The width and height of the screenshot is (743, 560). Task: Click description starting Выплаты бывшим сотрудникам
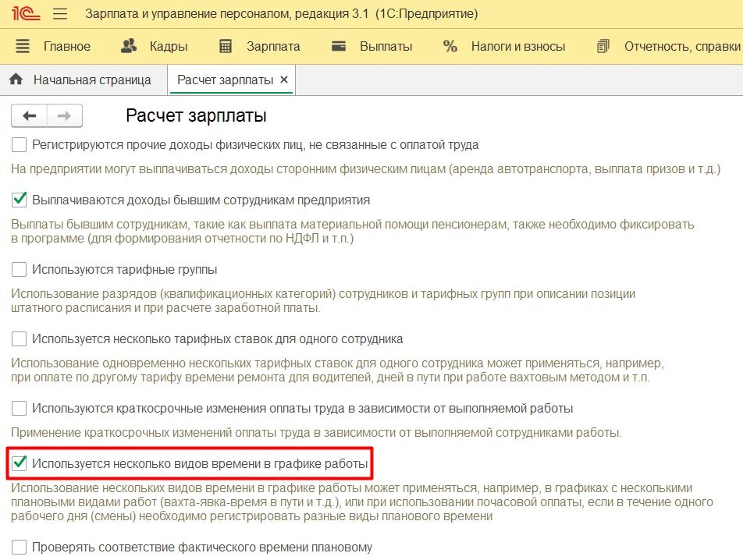tap(353, 231)
